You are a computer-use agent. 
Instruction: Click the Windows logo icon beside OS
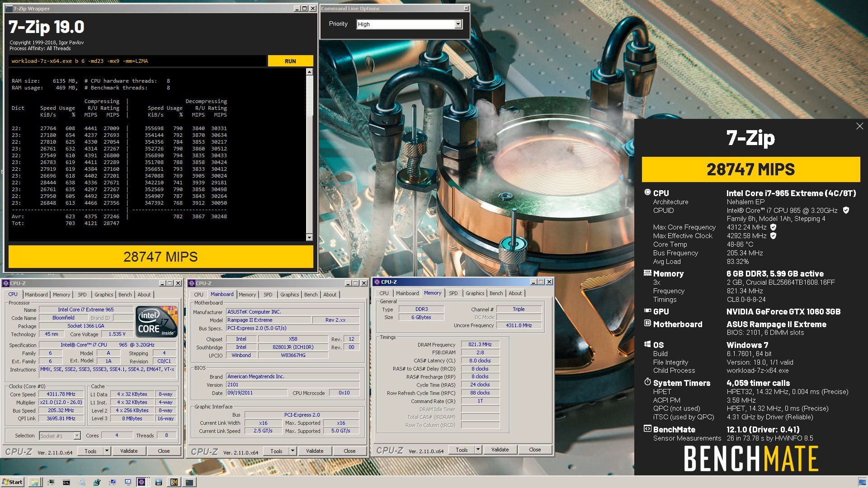[647, 344]
